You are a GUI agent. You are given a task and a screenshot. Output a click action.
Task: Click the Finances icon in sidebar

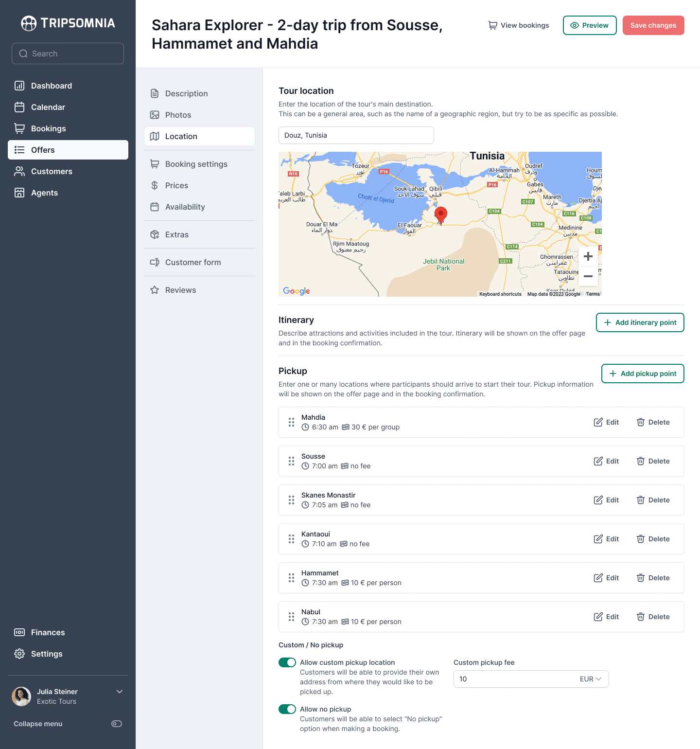19,632
